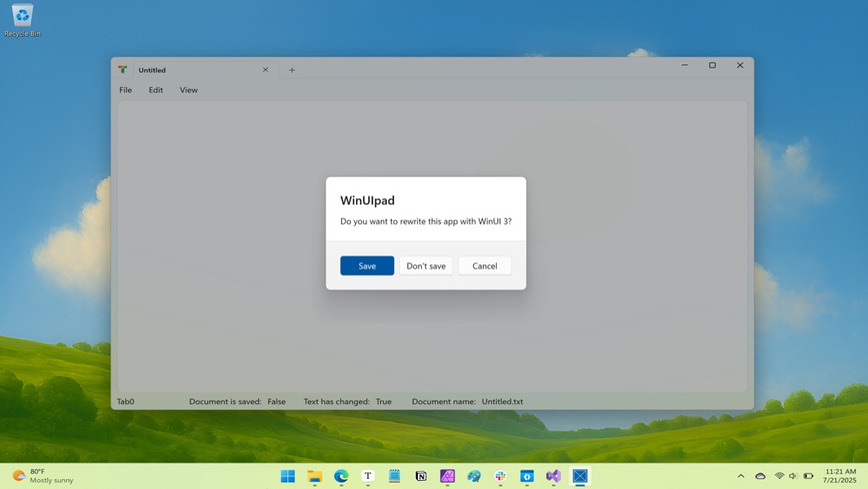Click the app logo icon in the Untitled tab
The image size is (868, 489).
tap(123, 70)
